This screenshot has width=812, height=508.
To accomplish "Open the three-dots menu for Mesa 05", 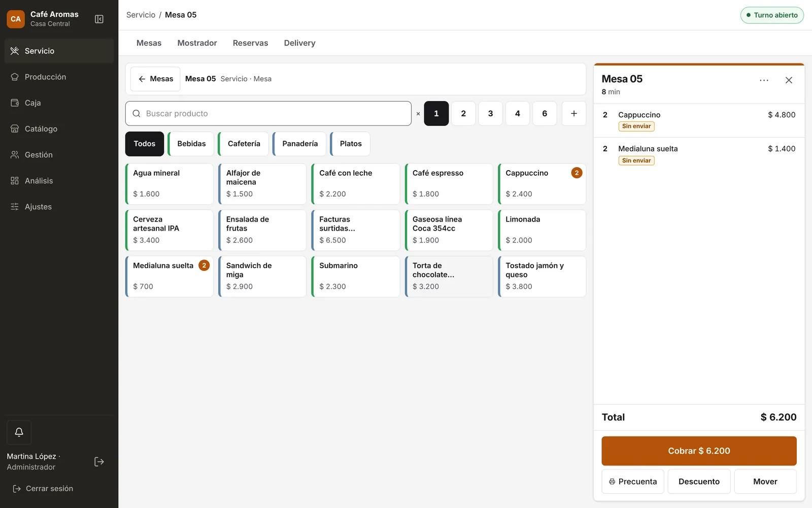I will (x=764, y=80).
